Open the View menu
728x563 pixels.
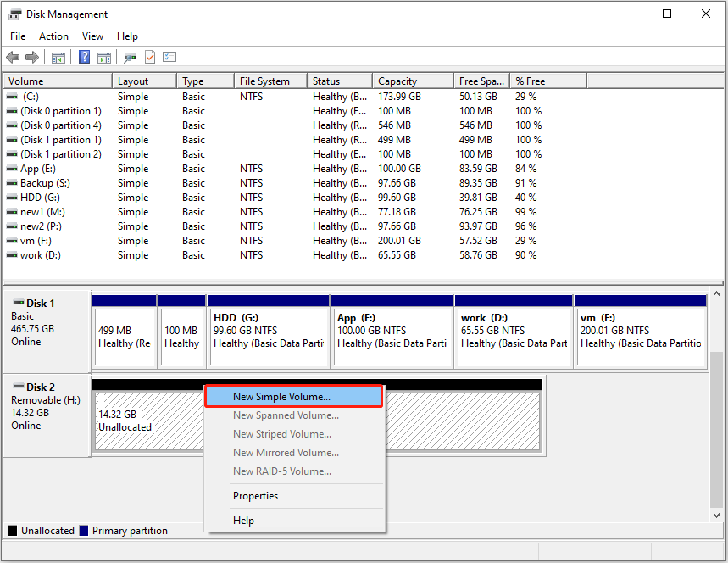(92, 36)
